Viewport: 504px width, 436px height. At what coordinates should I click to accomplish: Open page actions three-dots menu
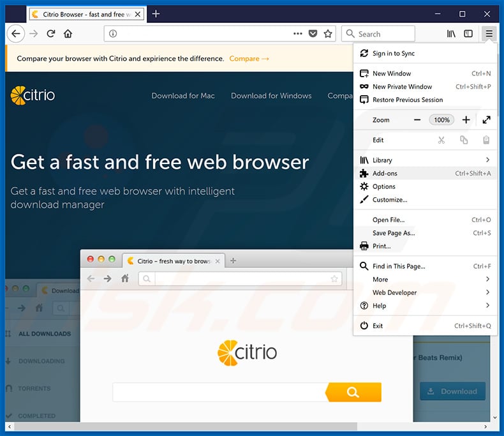point(298,33)
